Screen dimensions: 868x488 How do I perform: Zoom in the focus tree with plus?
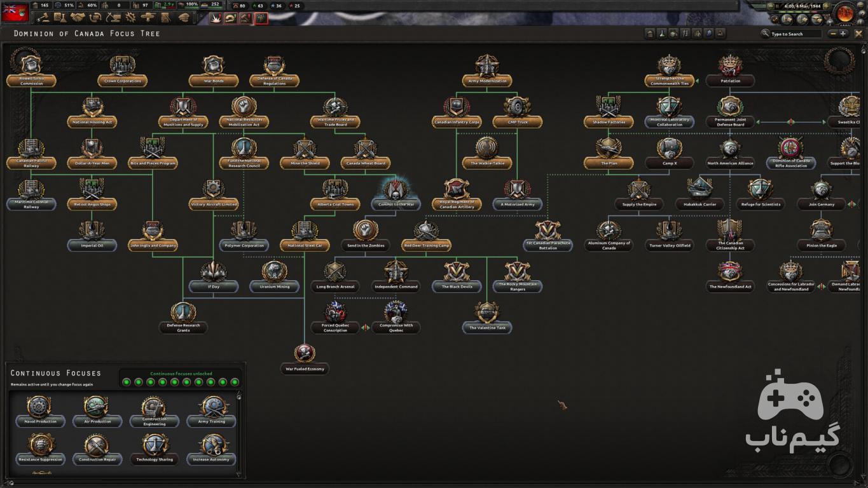(844, 34)
